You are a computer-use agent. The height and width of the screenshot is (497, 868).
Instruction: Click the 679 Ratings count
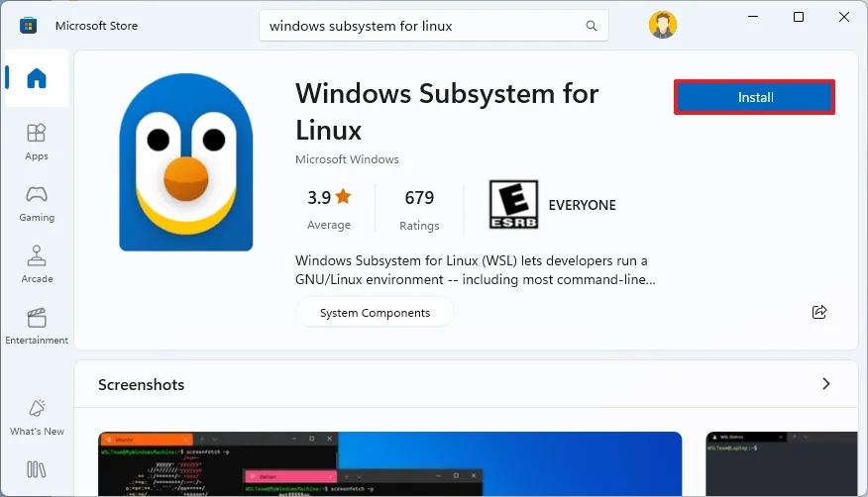(x=419, y=210)
